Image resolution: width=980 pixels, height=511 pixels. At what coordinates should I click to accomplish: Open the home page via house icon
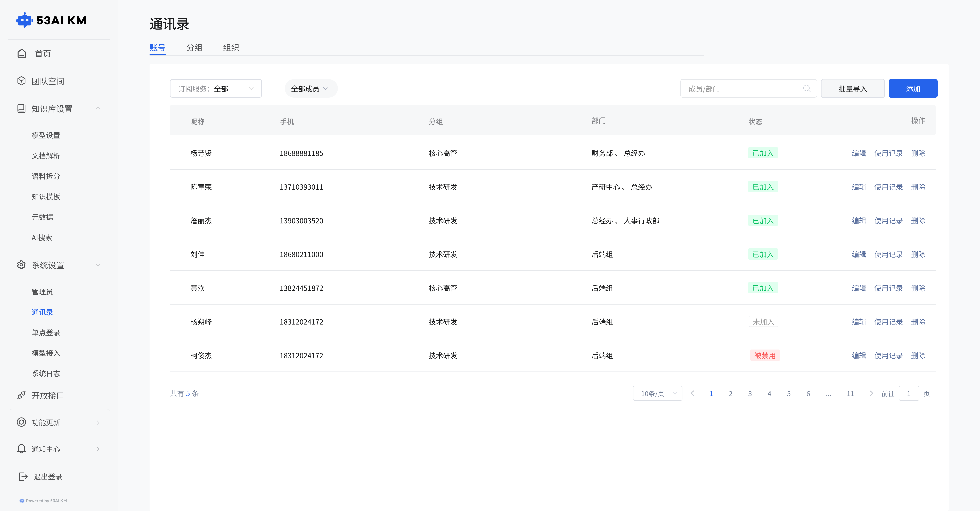22,53
